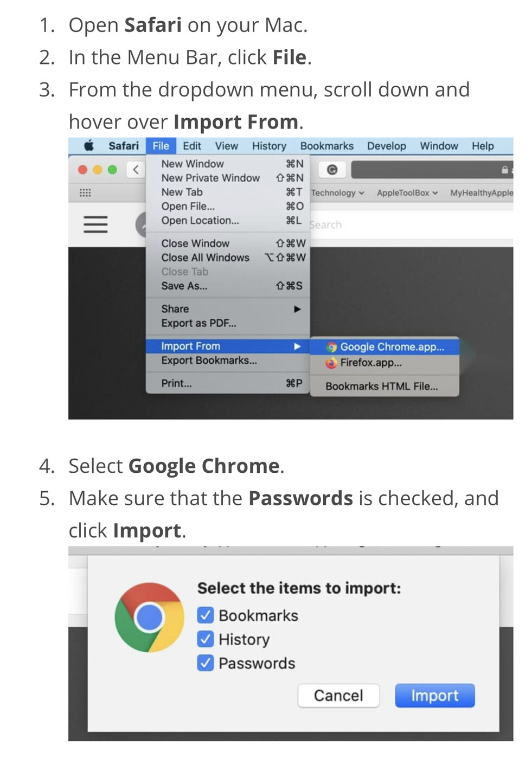The width and height of the screenshot is (532, 759).
Task: Open the Bookmarks menu
Action: (327, 146)
